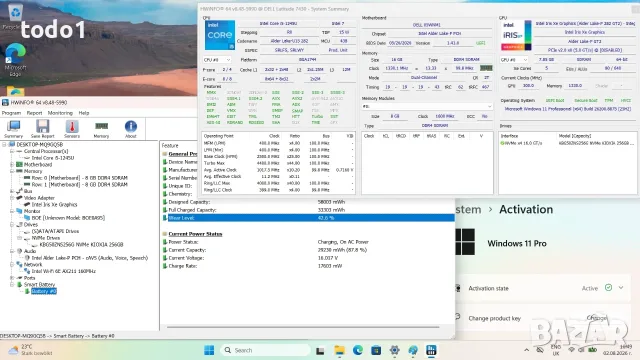Select Intel Wi-Fi 6E AX211 tree item

63,271
